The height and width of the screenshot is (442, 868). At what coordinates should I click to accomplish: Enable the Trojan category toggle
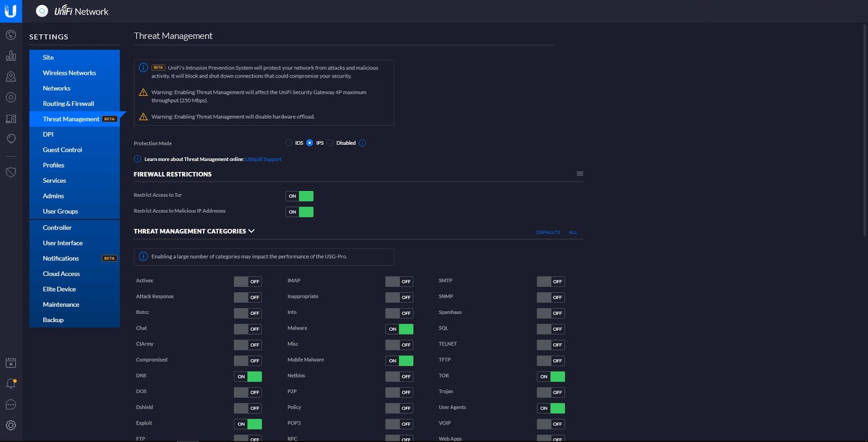click(551, 392)
